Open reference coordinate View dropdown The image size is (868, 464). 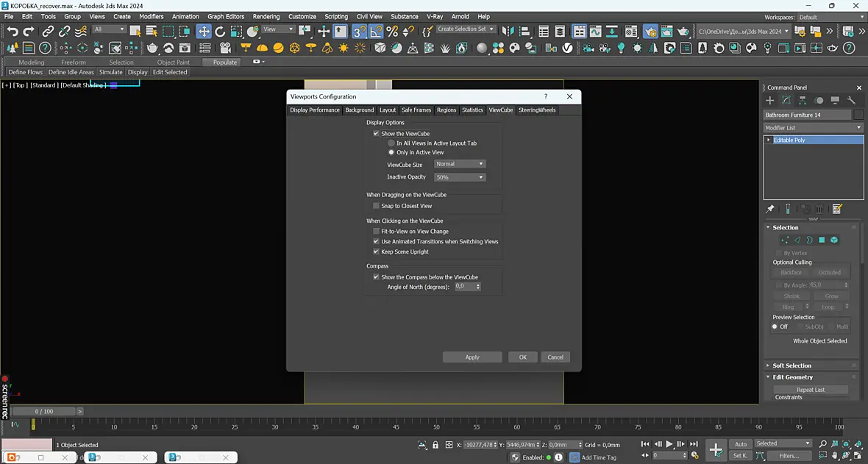pyautogui.click(x=278, y=29)
